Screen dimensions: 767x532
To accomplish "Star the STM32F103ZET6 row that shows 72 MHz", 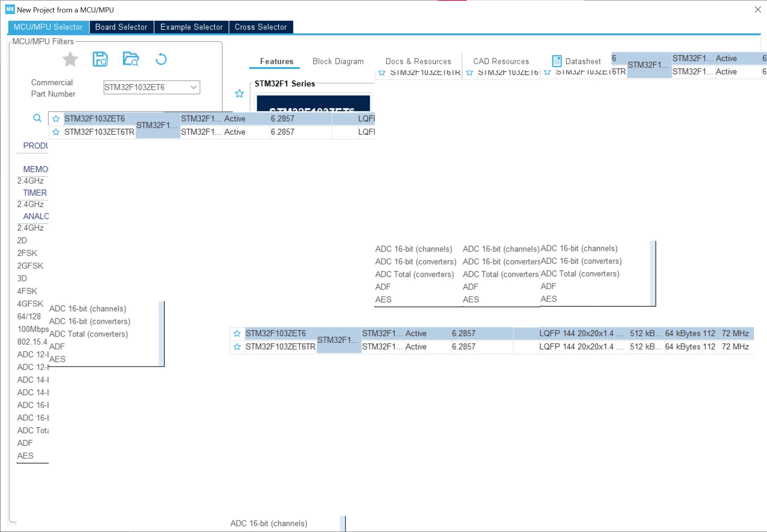I will (x=237, y=333).
